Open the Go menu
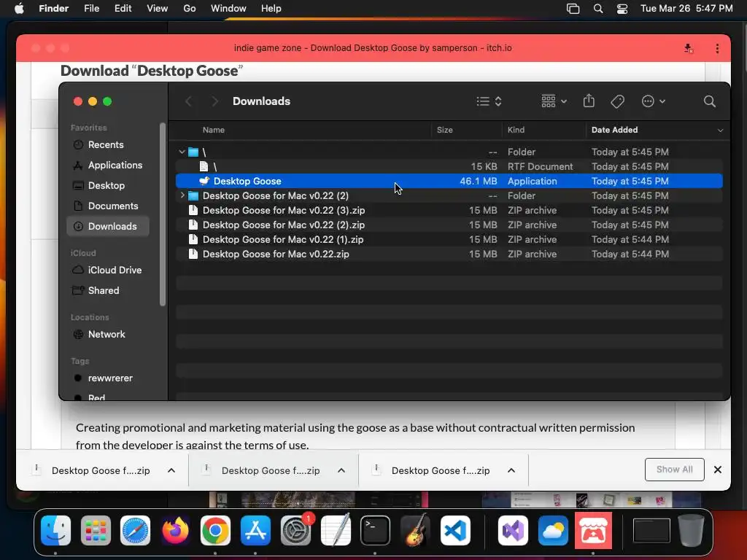The height and width of the screenshot is (560, 747). click(190, 9)
